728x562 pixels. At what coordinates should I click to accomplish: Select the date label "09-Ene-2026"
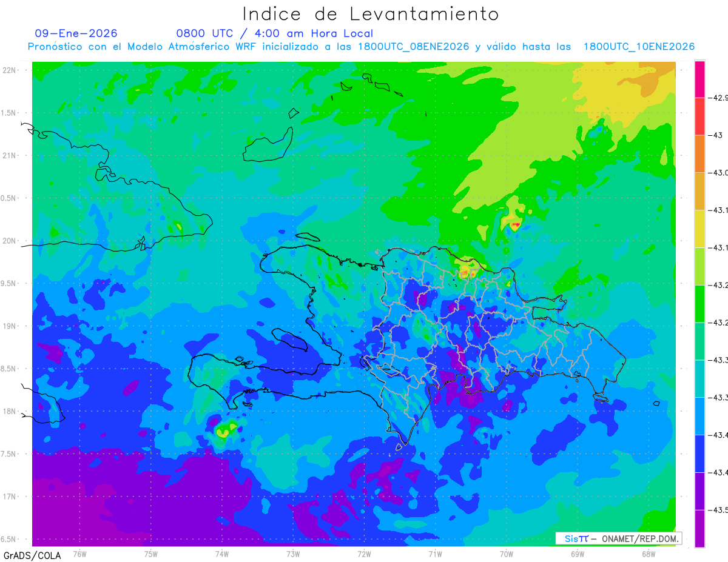(x=76, y=33)
